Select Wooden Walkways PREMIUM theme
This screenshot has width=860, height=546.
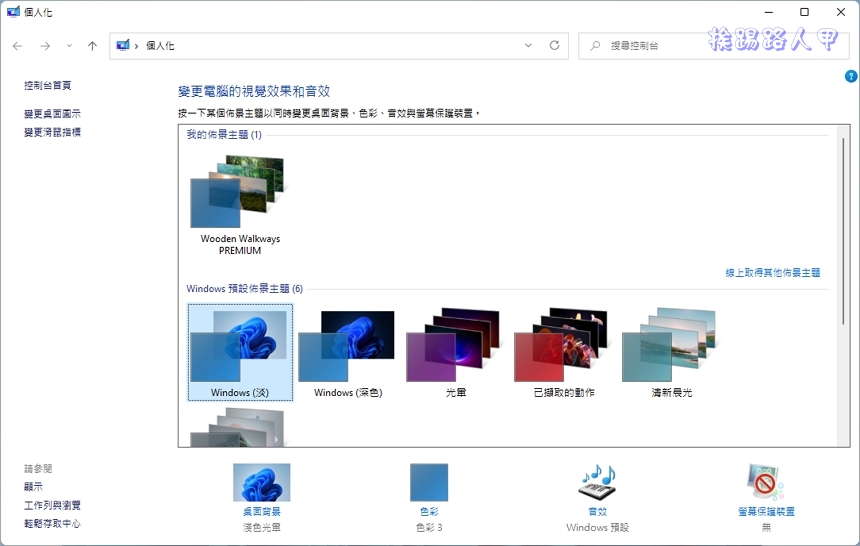(x=240, y=205)
